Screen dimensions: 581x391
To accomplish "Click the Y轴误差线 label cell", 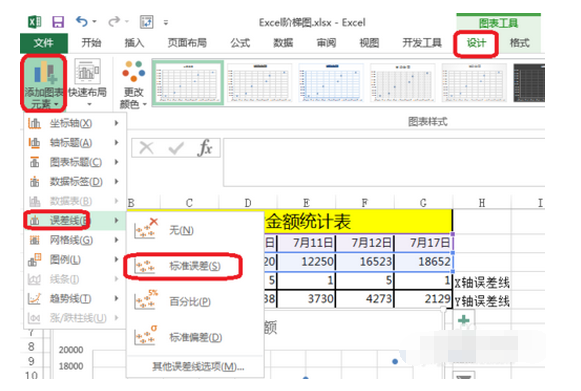I will [x=482, y=301].
